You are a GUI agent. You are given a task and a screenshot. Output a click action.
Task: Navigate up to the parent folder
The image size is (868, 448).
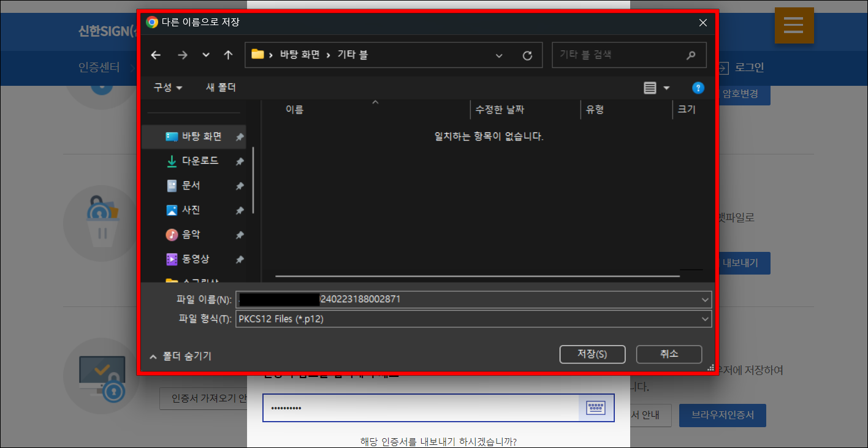click(228, 55)
